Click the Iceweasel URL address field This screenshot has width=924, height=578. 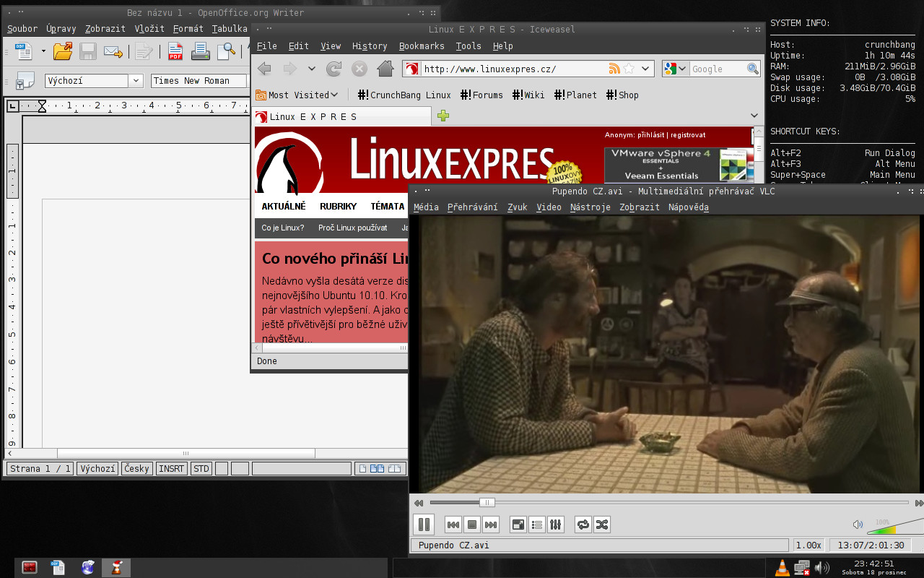[513, 69]
